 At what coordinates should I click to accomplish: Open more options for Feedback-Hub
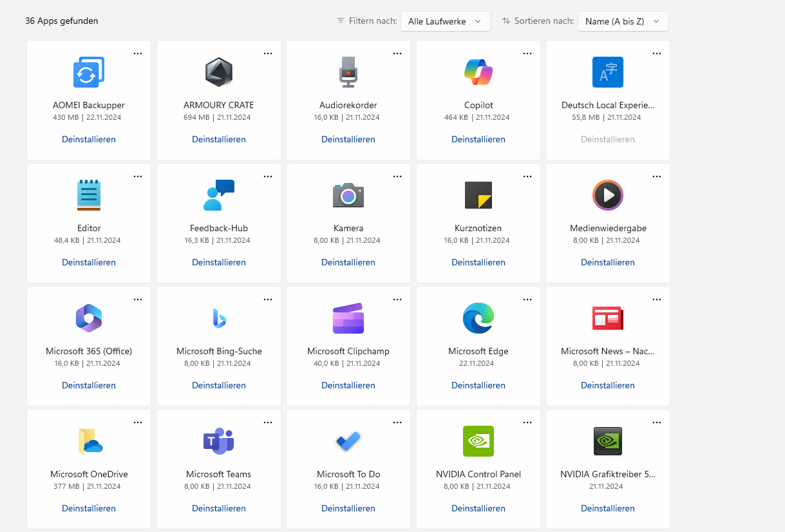[268, 176]
